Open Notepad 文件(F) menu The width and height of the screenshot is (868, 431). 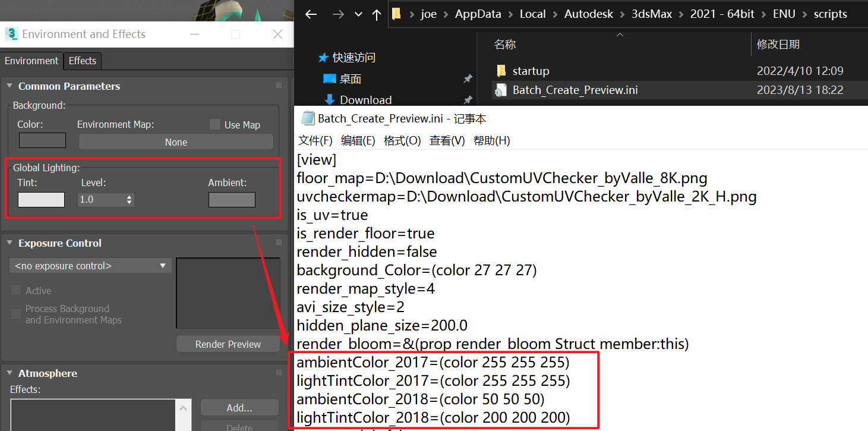coord(315,140)
